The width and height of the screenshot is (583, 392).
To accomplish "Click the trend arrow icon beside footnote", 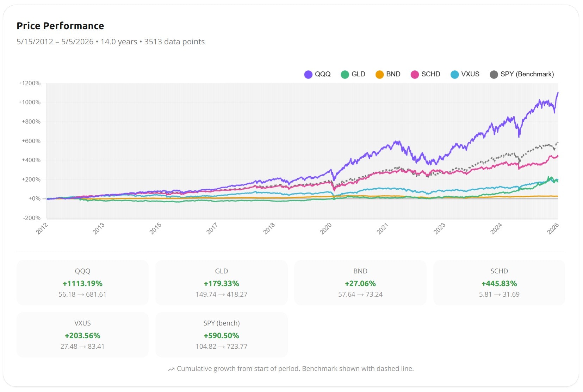I will pyautogui.click(x=171, y=369).
